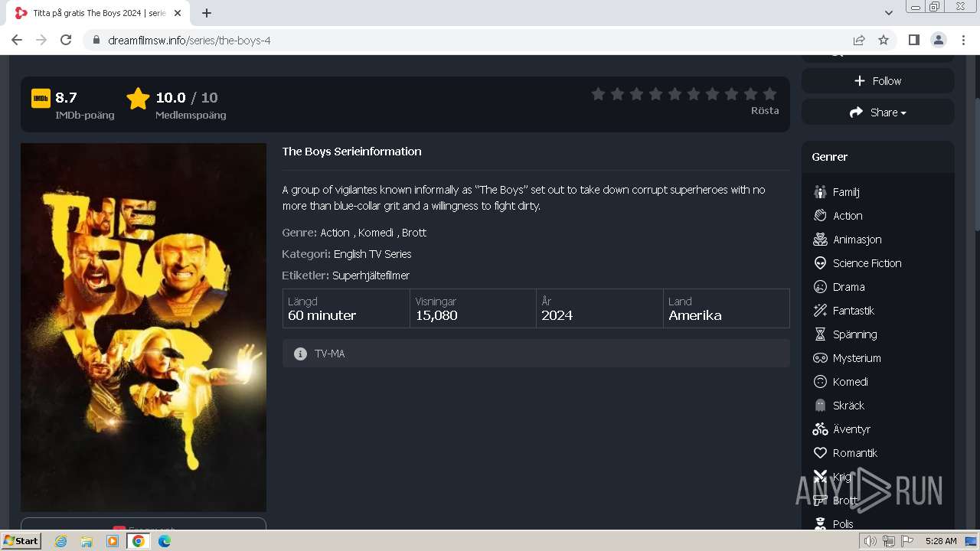This screenshot has height=551, width=980.
Task: Go back to previous page
Action: (17, 40)
